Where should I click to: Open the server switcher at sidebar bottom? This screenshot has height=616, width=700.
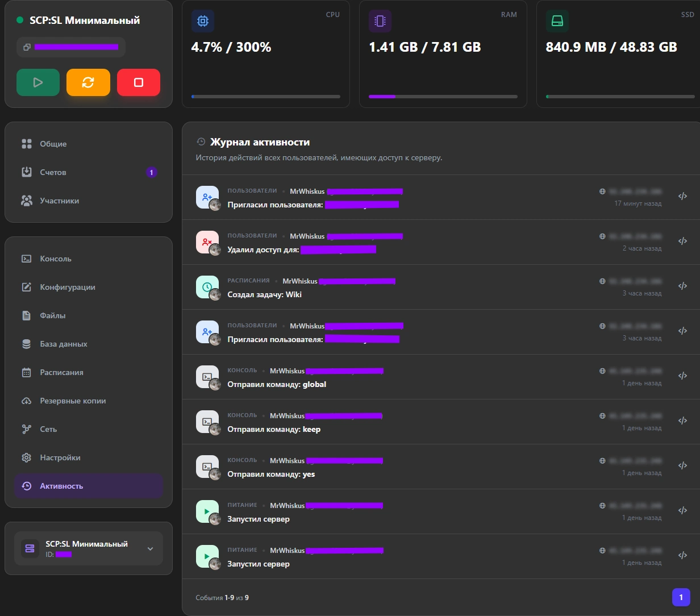[89, 548]
